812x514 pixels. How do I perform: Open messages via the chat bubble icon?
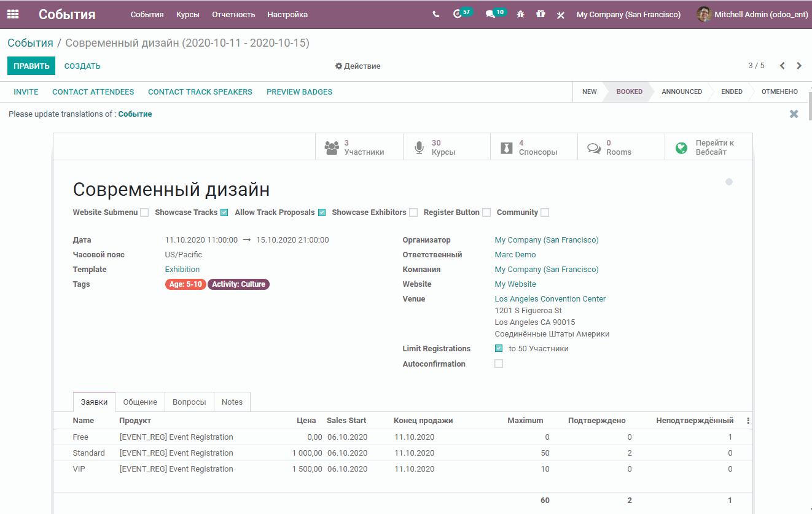tap(491, 14)
